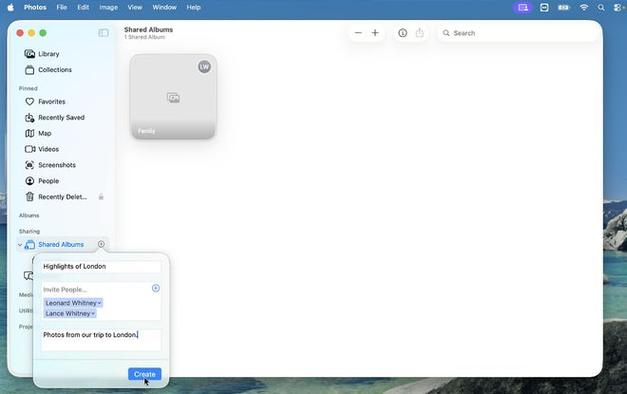627x394 pixels.
Task: Open Collections in the sidebar
Action: tap(48, 70)
